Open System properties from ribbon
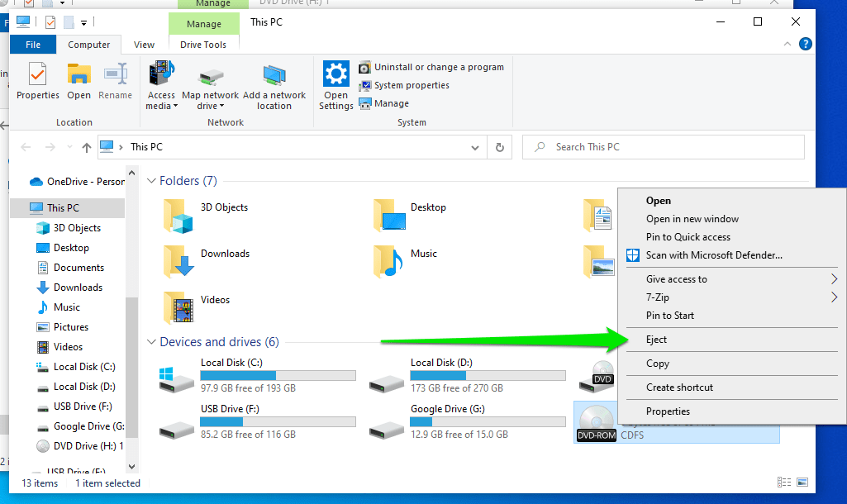 point(411,85)
